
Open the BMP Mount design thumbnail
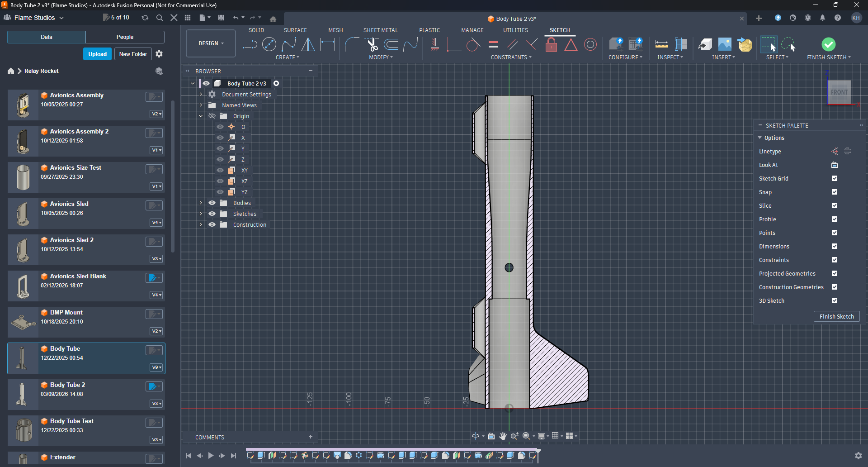click(24, 322)
